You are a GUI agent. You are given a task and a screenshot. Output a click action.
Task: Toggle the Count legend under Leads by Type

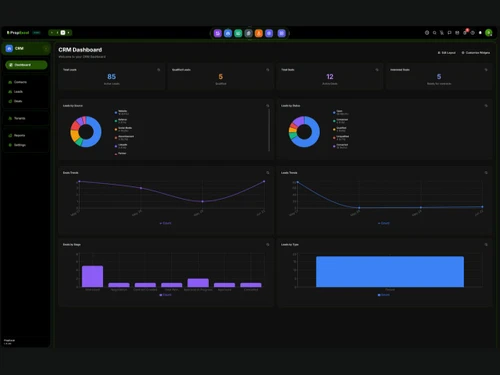[384, 295]
